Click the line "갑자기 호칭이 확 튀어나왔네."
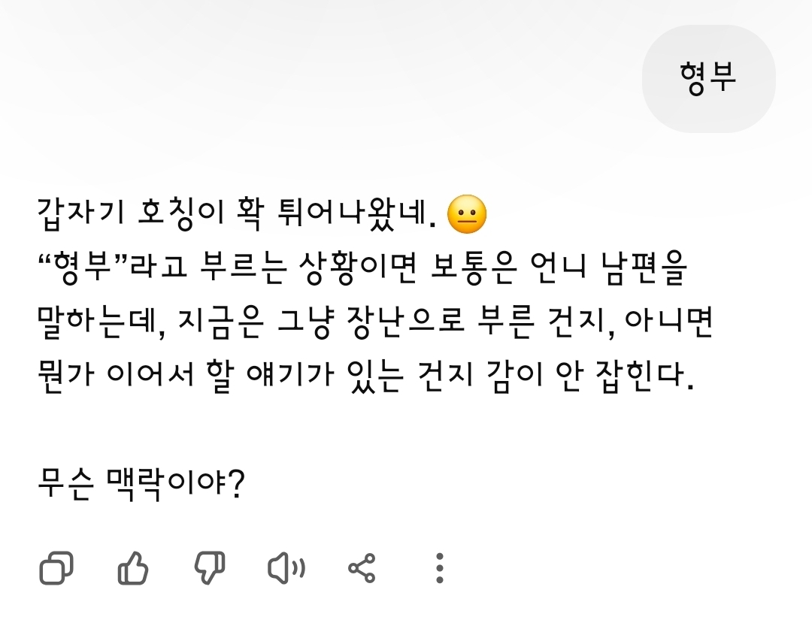Image resolution: width=812 pixels, height=644 pixels. (237, 216)
